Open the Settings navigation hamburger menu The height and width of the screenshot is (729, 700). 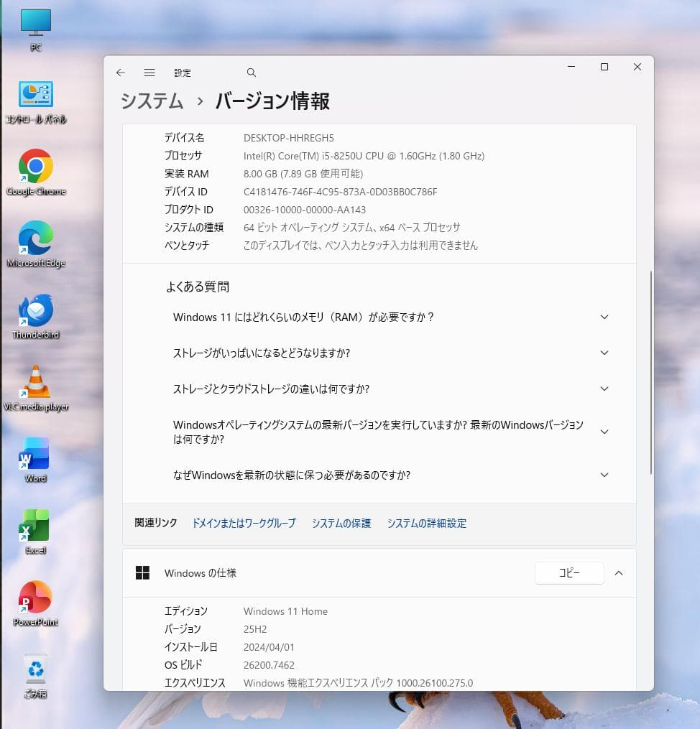pyautogui.click(x=149, y=73)
